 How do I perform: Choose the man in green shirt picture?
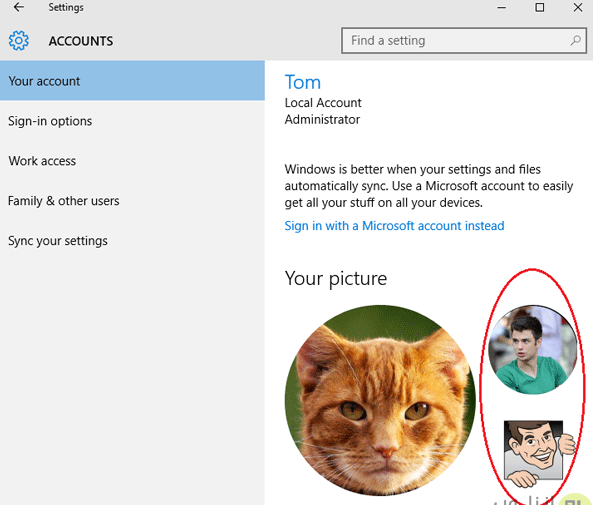532,350
